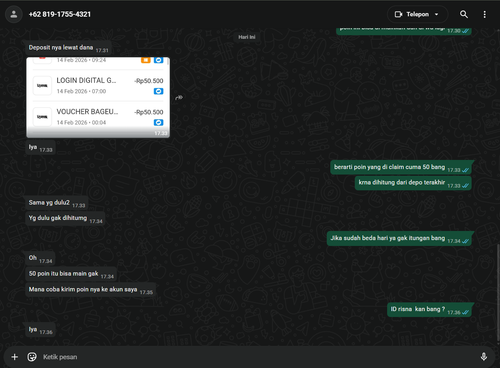Select message 'krna dihitung dari depo terakhir'
Image resolution: width=500 pixels, height=368 pixels.
(x=413, y=183)
